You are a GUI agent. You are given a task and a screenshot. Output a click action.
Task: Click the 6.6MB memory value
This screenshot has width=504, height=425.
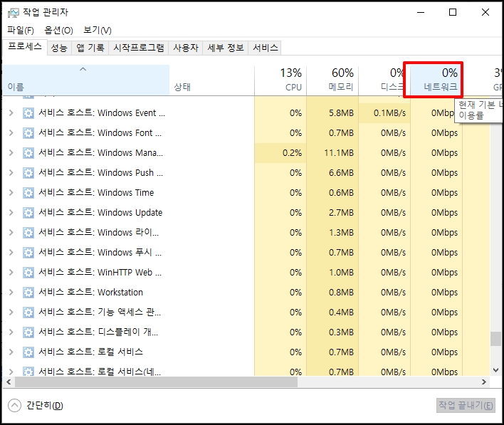coord(341,173)
